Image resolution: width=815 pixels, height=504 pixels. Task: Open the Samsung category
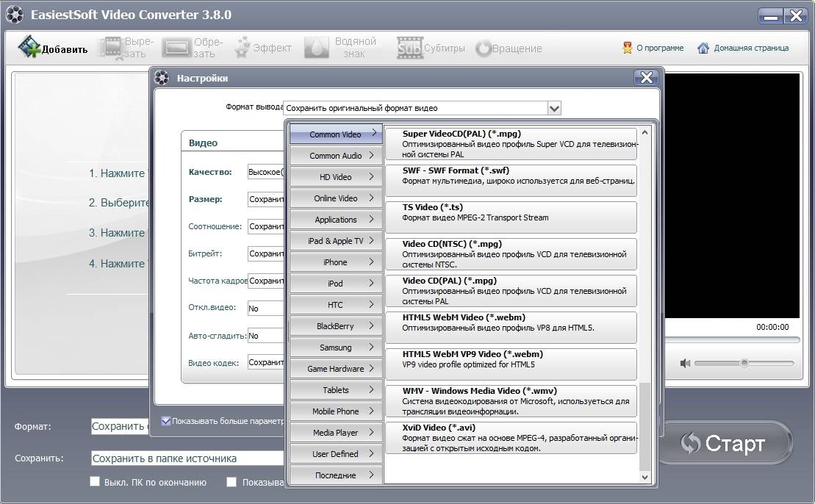coord(336,347)
